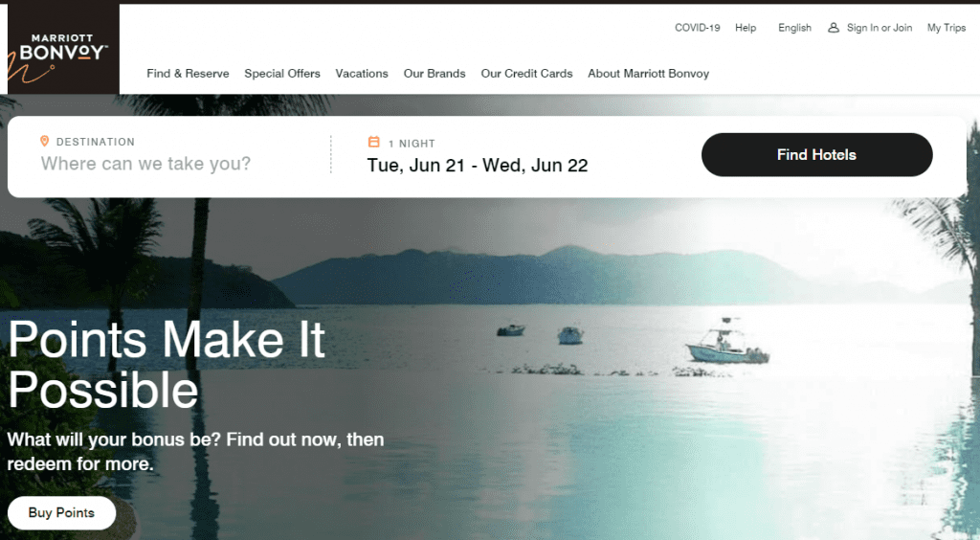
Task: Expand About Marriott Bonvoy menu
Action: 649,74
